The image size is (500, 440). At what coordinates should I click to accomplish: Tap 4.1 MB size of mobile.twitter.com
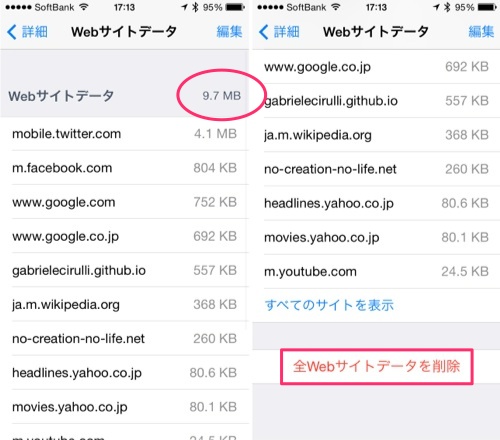[215, 134]
